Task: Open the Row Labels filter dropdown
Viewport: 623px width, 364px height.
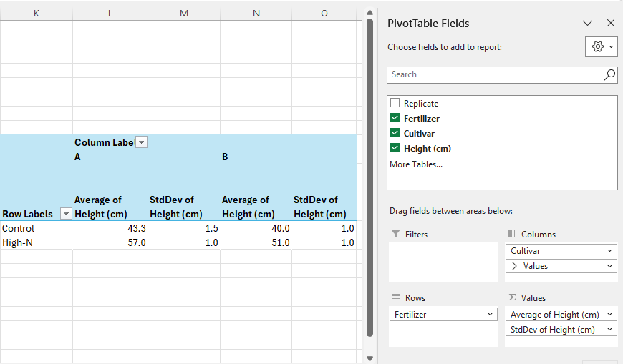Action: click(x=66, y=214)
